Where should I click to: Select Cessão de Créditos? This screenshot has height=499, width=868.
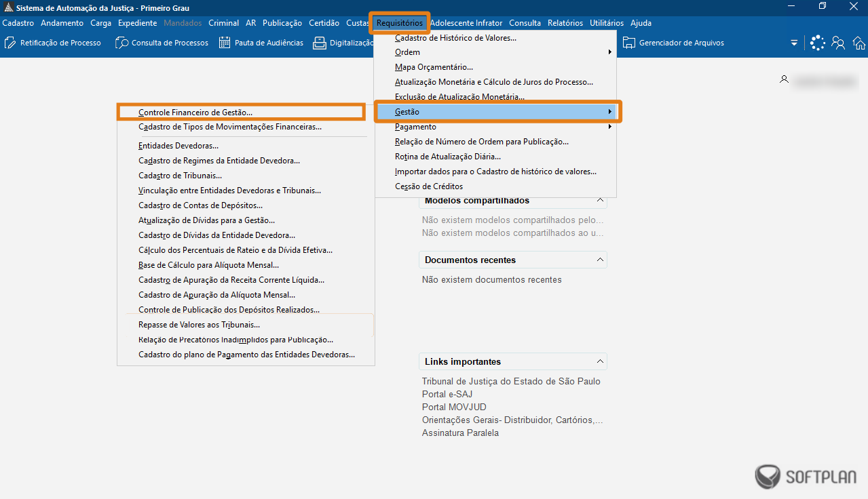pyautogui.click(x=495, y=186)
